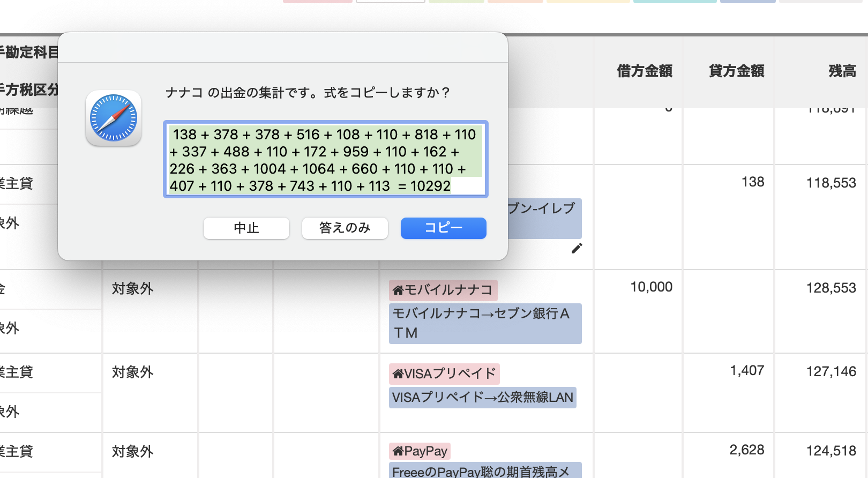Click the 対象外 cell in the モバイルナナコ row

pos(133,289)
